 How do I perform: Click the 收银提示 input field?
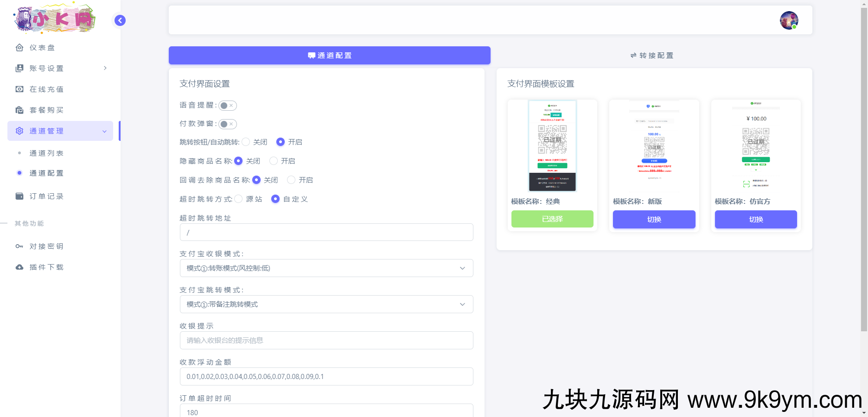click(x=326, y=340)
